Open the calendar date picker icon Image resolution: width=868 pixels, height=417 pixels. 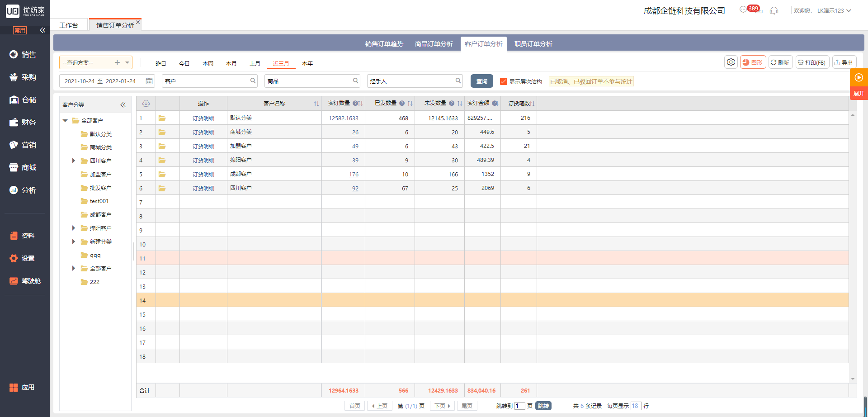[x=149, y=81]
